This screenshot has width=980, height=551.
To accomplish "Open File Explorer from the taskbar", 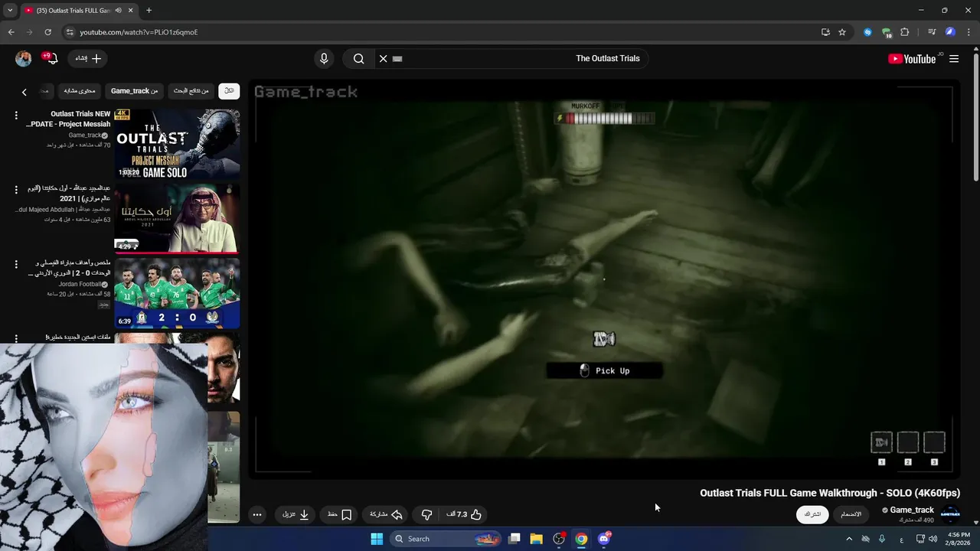I will coord(537,539).
